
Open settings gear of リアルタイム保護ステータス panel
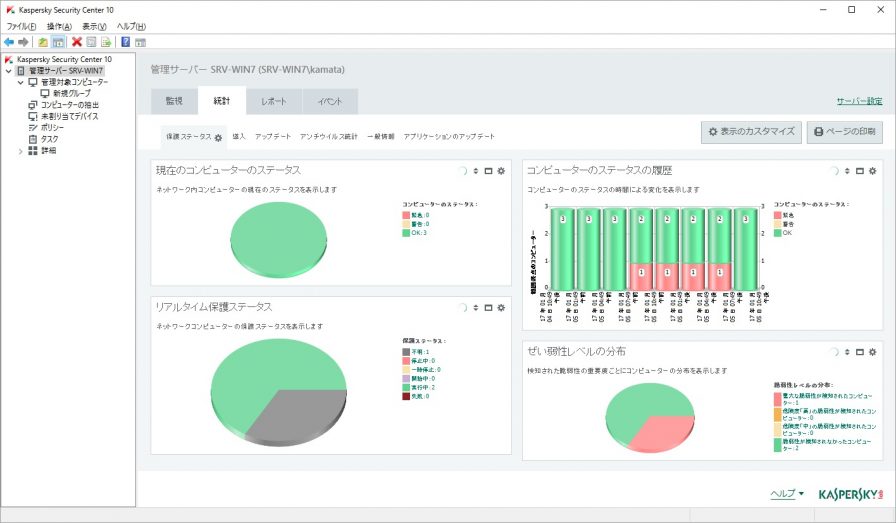(501, 308)
